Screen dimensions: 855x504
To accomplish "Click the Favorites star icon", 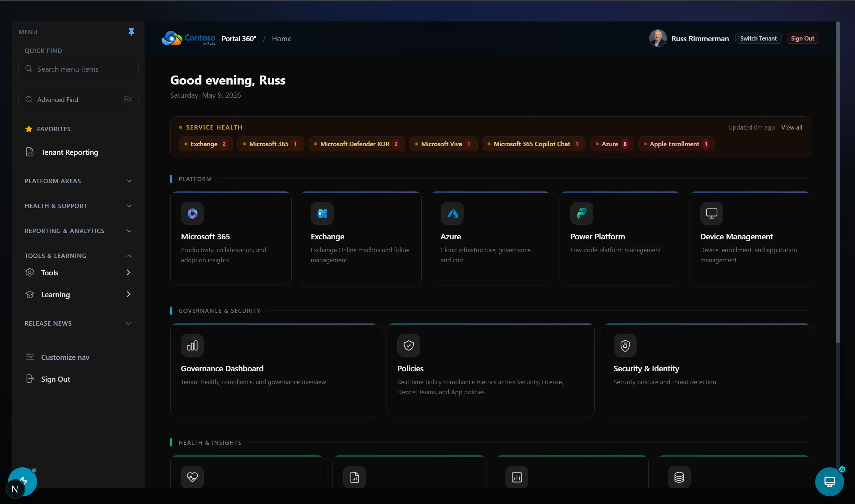I will (x=29, y=129).
